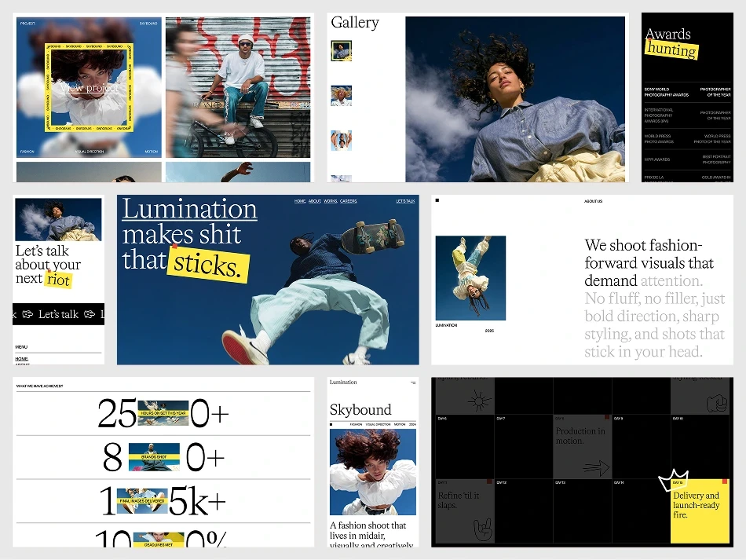Click the hand icon left of Let's talk marquee
The image size is (746, 560).
27,314
